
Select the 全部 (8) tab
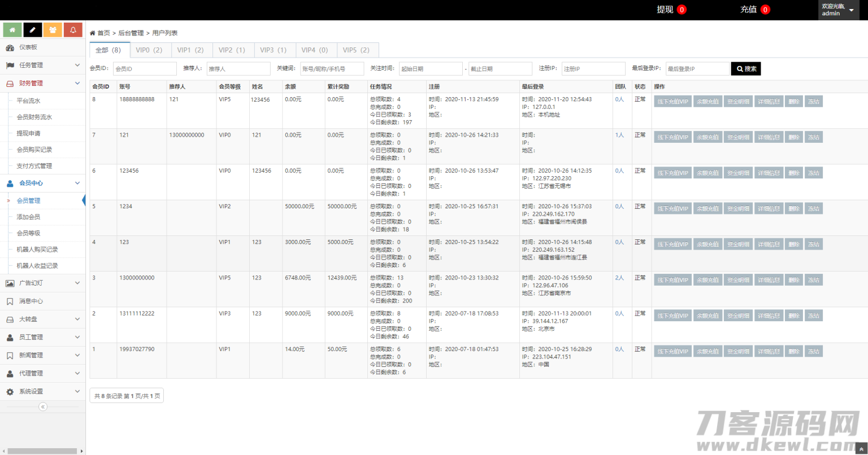[x=108, y=50]
